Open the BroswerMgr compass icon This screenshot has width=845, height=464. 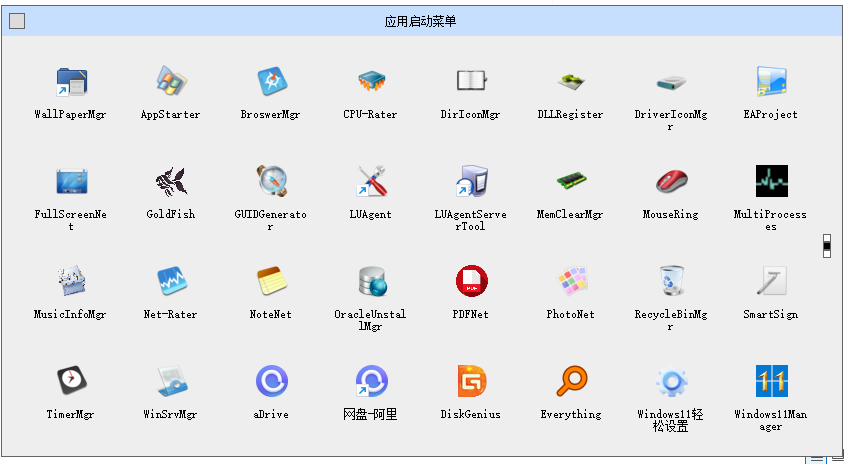tap(272, 82)
